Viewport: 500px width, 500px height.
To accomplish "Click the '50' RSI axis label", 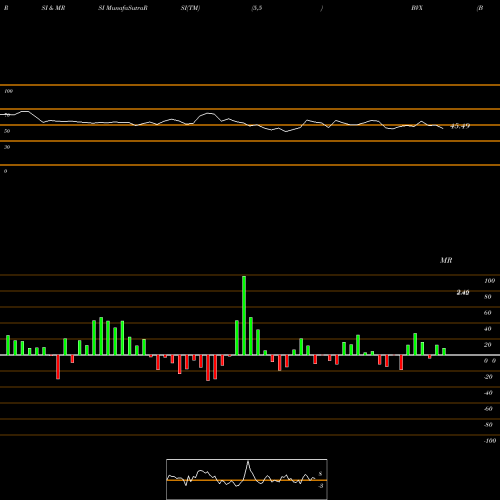I will click(x=7, y=131).
